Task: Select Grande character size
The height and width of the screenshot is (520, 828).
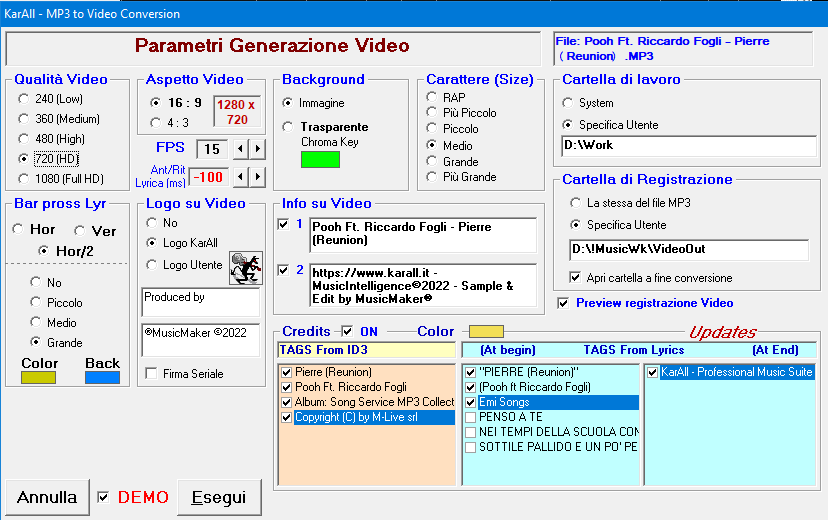Action: [x=432, y=162]
